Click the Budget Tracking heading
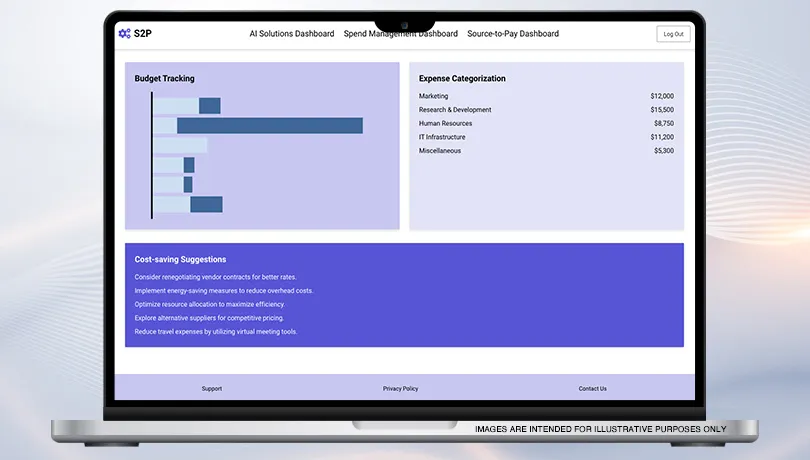The image size is (810, 460). (165, 78)
